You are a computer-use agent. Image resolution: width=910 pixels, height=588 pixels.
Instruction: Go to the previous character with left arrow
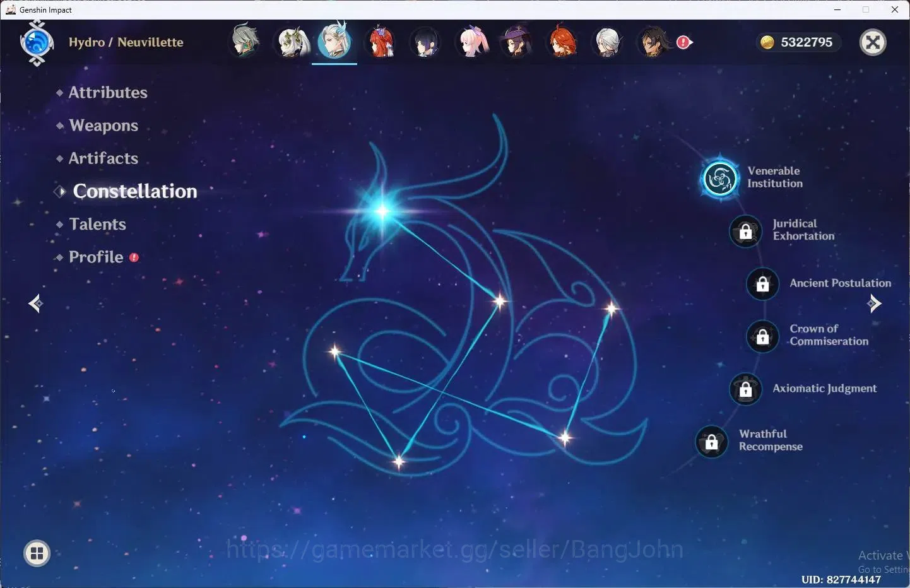35,304
